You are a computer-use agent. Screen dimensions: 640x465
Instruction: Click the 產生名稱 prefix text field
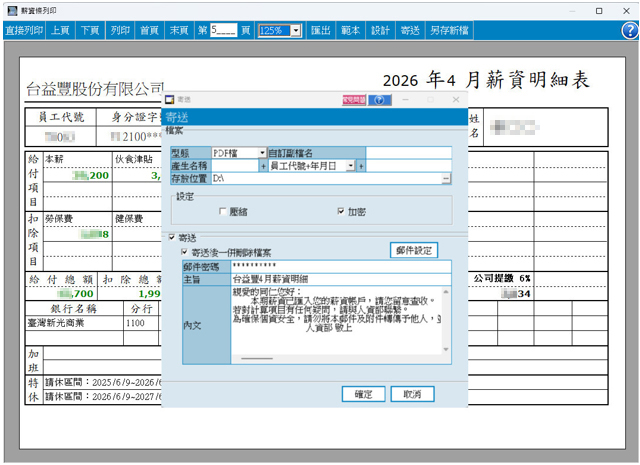(235, 166)
